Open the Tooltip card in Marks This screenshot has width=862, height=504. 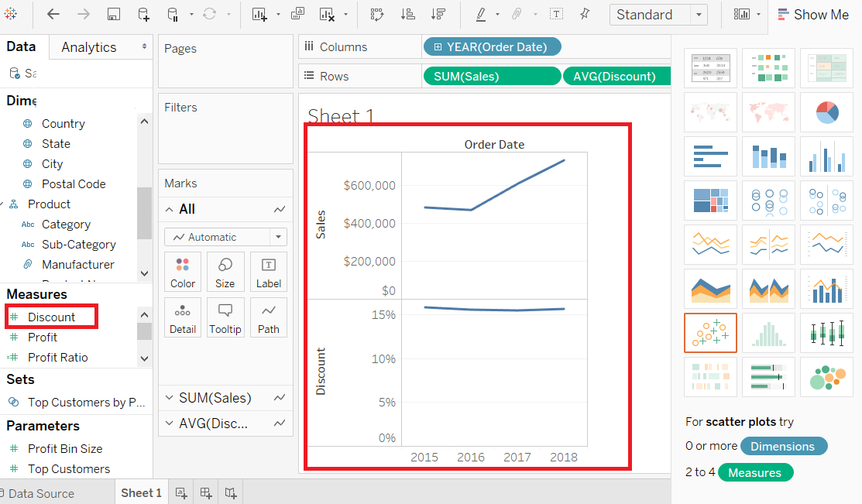225,318
